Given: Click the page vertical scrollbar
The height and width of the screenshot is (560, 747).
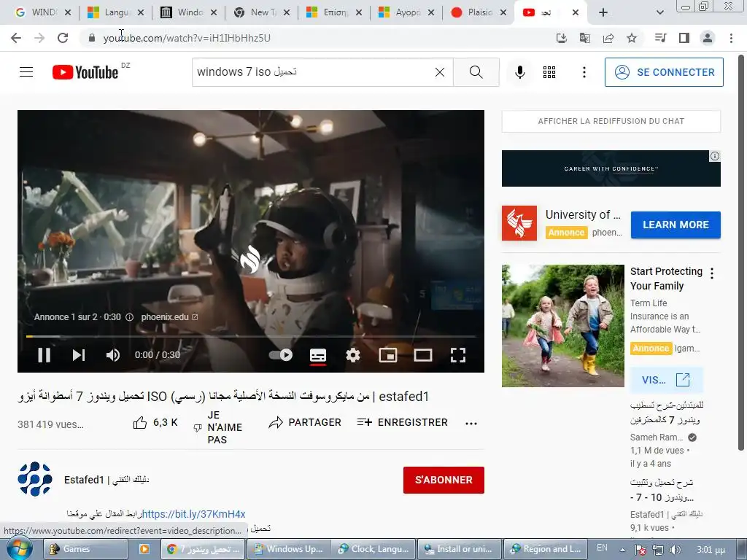Looking at the screenshot, I should (x=741, y=252).
